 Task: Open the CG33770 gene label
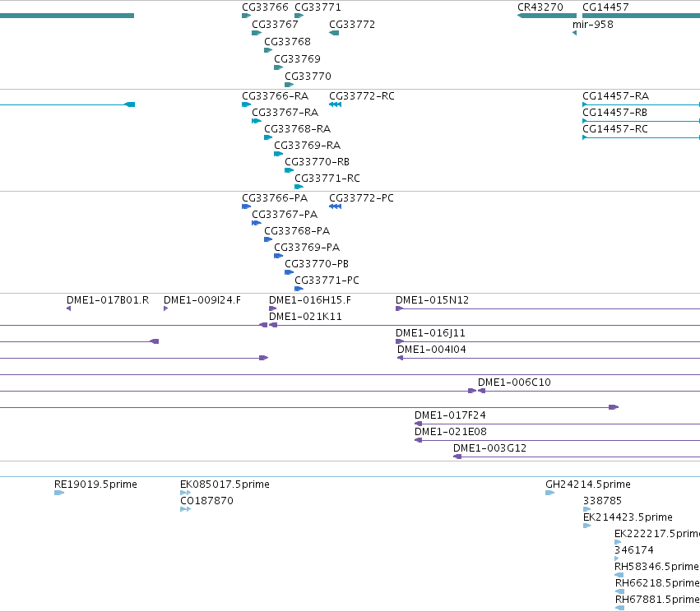coord(308,76)
